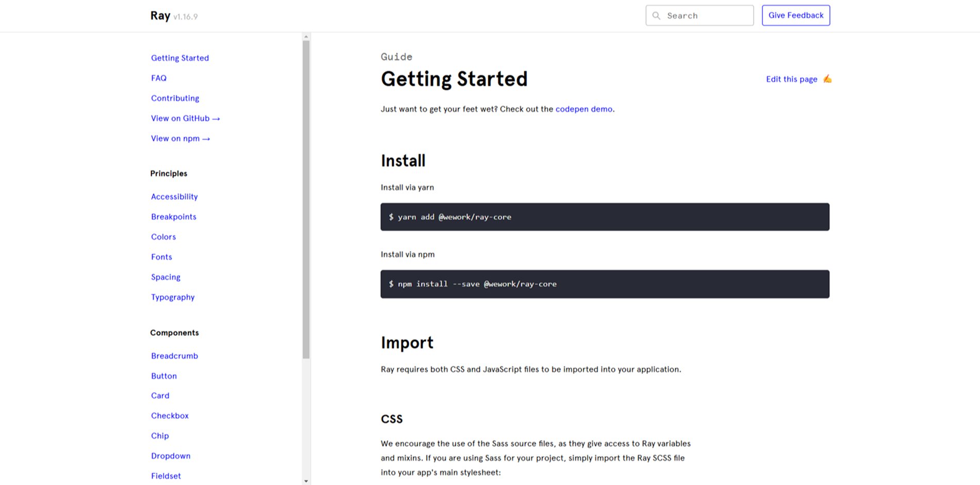Click the Give Feedback button

tap(796, 15)
